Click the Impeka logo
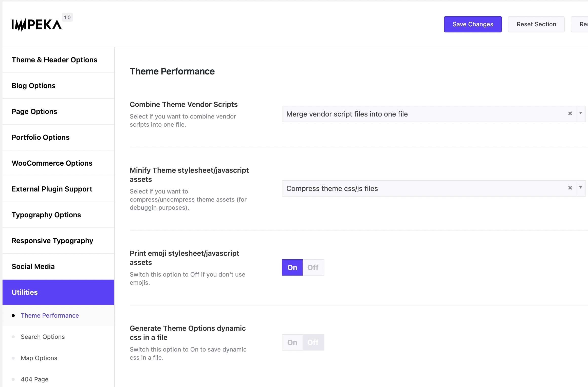Screen dimensions: 588x387 (36, 24)
